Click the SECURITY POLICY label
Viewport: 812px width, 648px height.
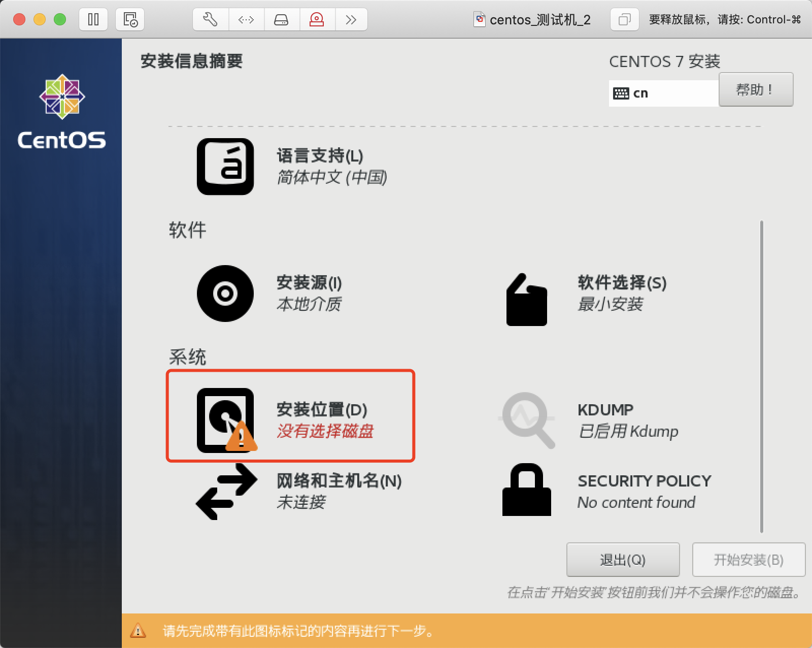click(x=645, y=480)
